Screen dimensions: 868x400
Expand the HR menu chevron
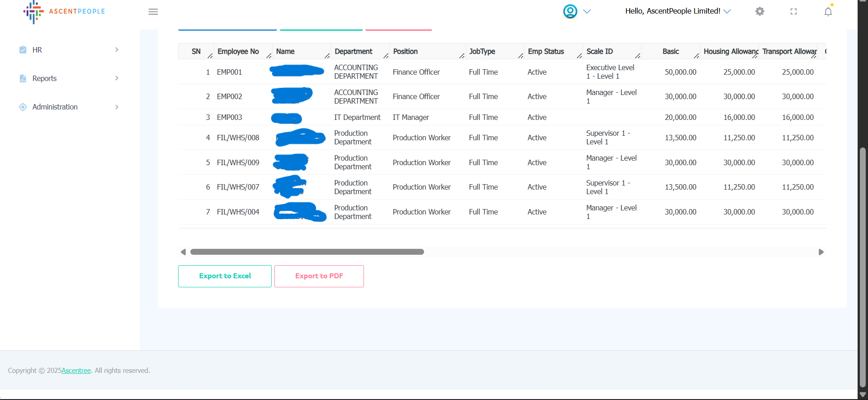pos(117,50)
